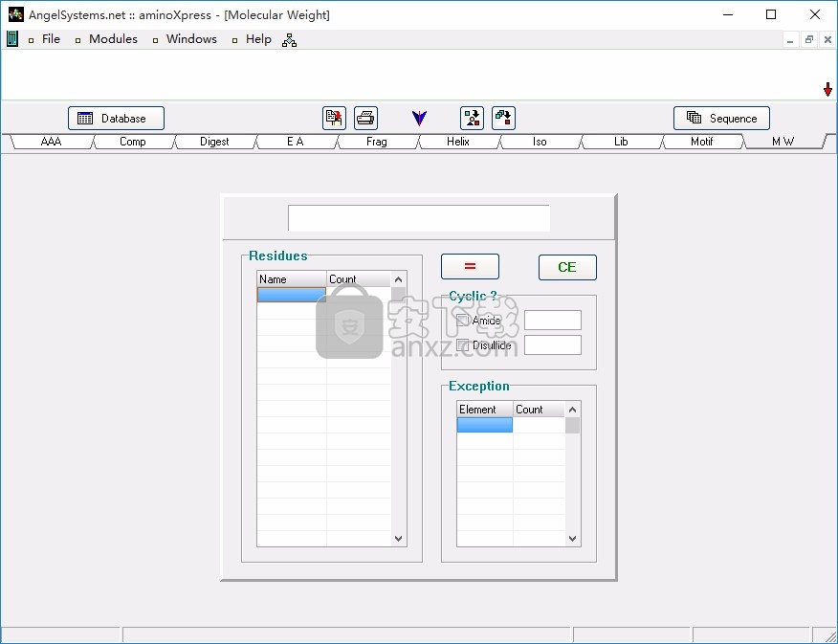Viewport: 838px width, 644px height.
Task: Click the CE clear button
Action: click(567, 267)
